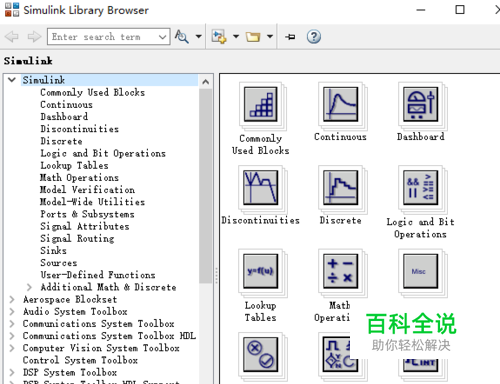
Task: Select Commonly Used Blocks in tree
Action: pos(93,92)
